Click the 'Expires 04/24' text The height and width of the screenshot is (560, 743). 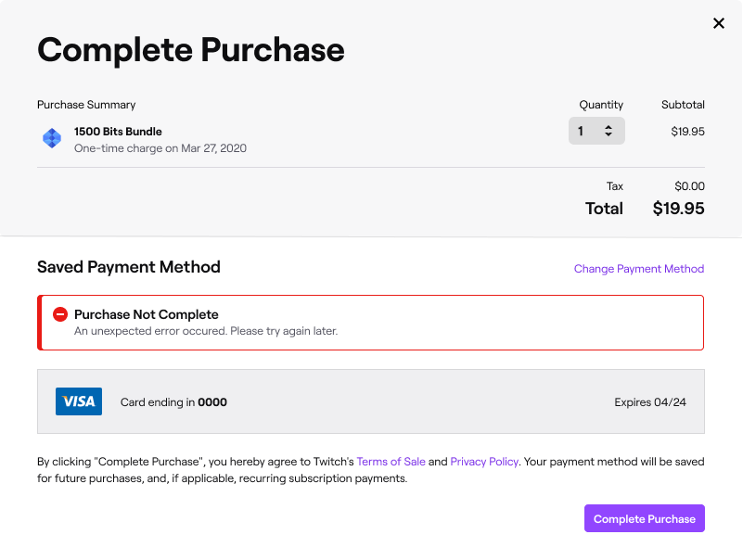coord(650,402)
